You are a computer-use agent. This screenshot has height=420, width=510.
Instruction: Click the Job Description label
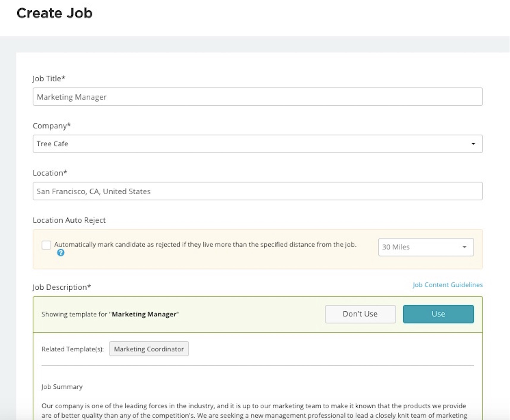62,287
